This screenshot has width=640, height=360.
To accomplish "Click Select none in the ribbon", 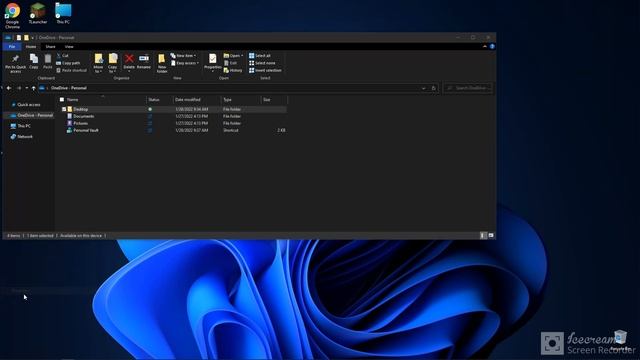I will click(x=262, y=63).
